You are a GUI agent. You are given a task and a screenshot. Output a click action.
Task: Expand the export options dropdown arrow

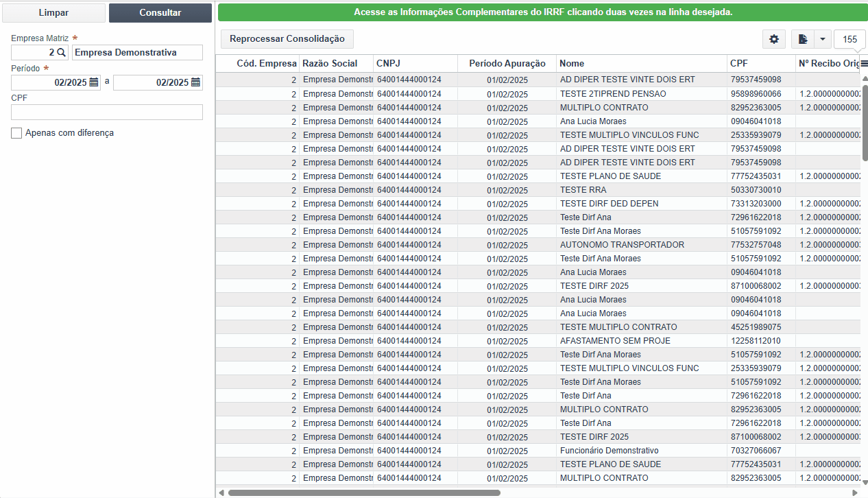[822, 39]
